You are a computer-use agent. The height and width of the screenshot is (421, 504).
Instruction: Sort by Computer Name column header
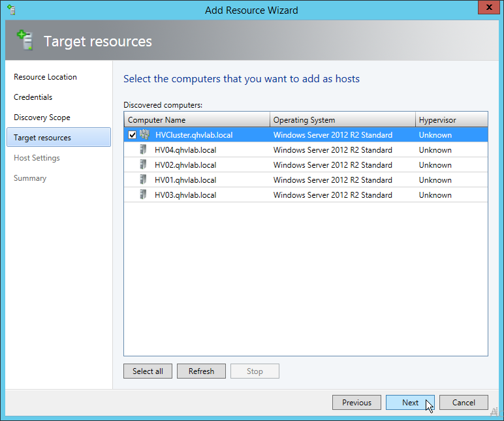[197, 120]
